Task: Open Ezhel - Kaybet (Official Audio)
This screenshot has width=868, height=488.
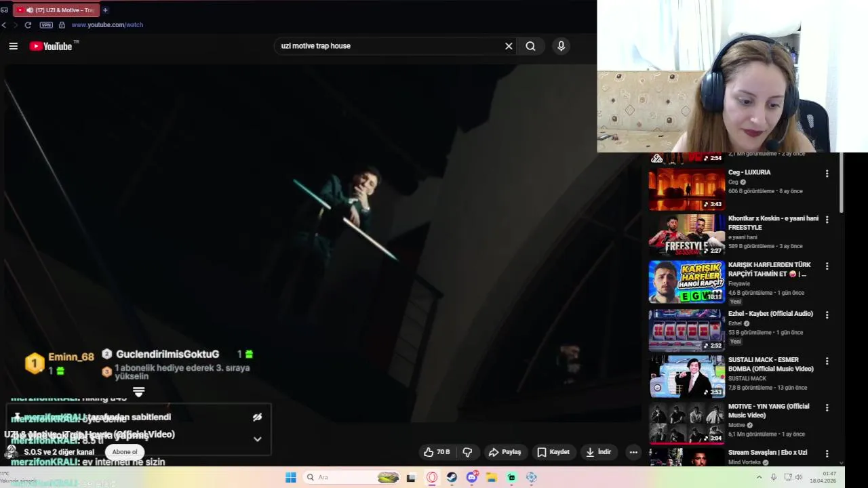Action: [770, 314]
